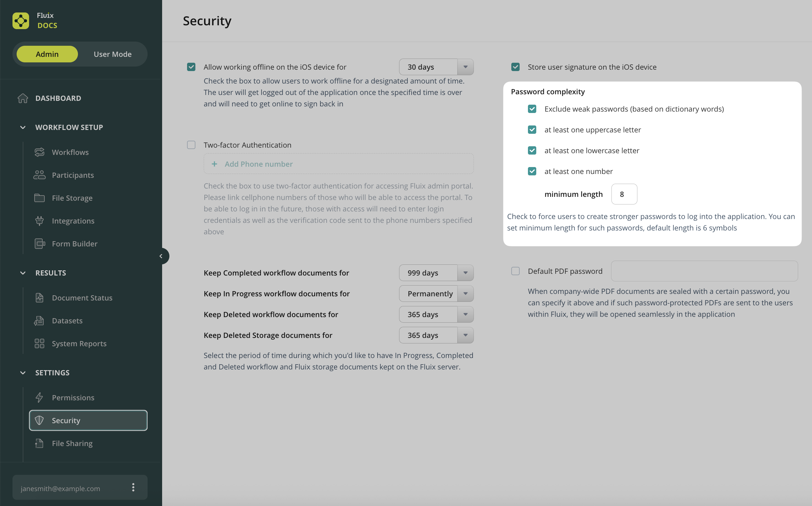Open the Dashboard page
Viewport: 812px width, 506px height.
coord(58,98)
